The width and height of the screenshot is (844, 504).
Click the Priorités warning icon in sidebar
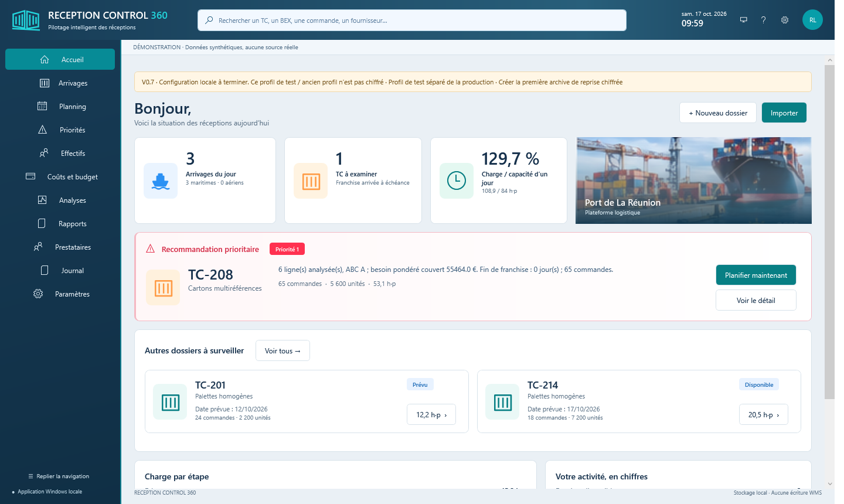click(43, 130)
